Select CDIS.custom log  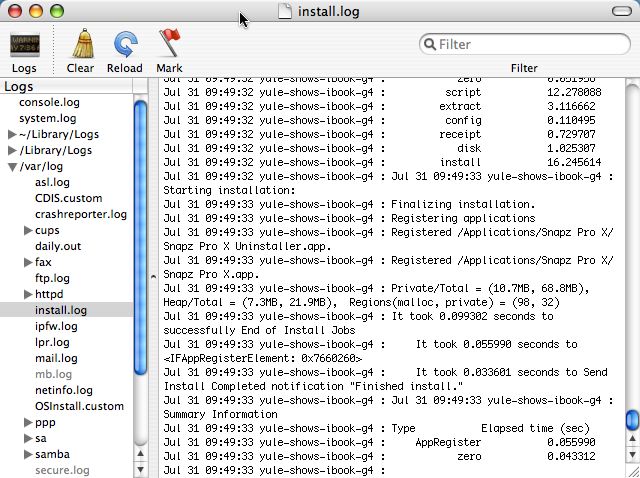click(69, 198)
